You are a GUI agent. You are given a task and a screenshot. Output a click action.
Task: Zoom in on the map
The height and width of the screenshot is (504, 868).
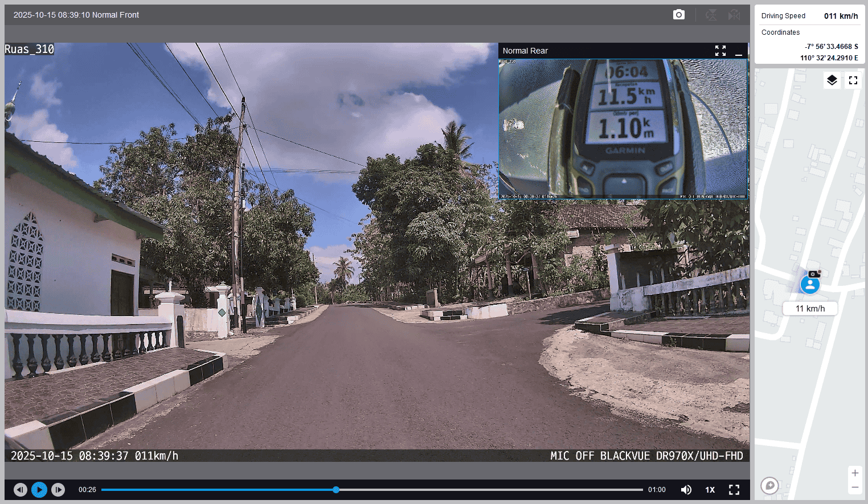click(x=855, y=473)
